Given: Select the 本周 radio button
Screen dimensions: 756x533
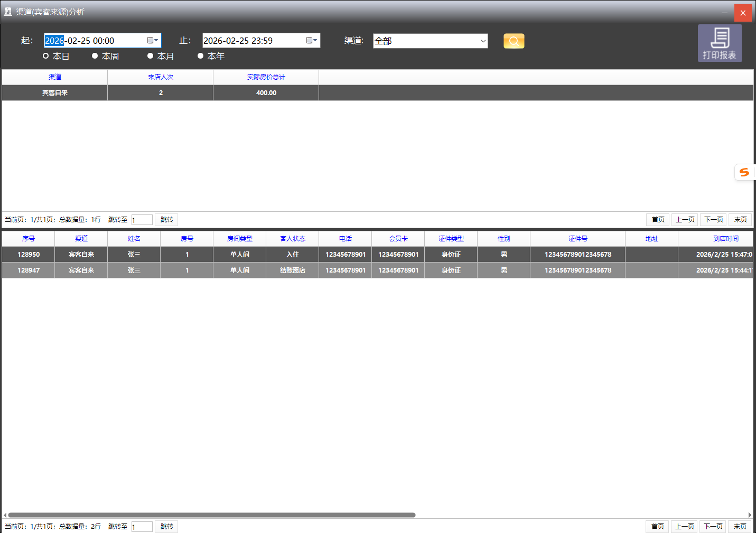Looking at the screenshot, I should pyautogui.click(x=95, y=56).
